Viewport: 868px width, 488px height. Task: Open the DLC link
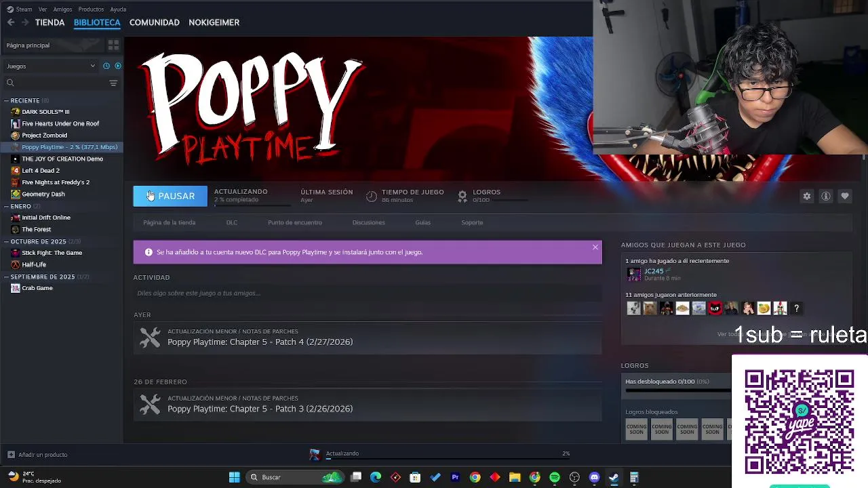[232, 222]
